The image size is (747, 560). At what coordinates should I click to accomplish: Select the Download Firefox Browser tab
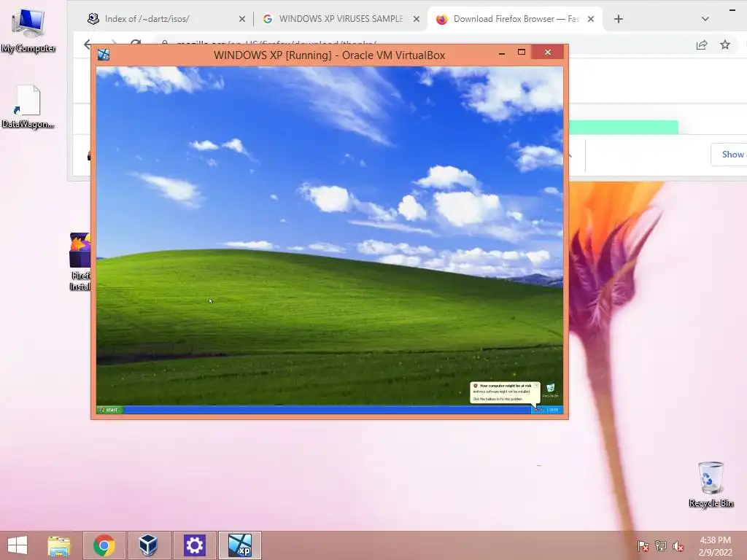click(x=516, y=19)
